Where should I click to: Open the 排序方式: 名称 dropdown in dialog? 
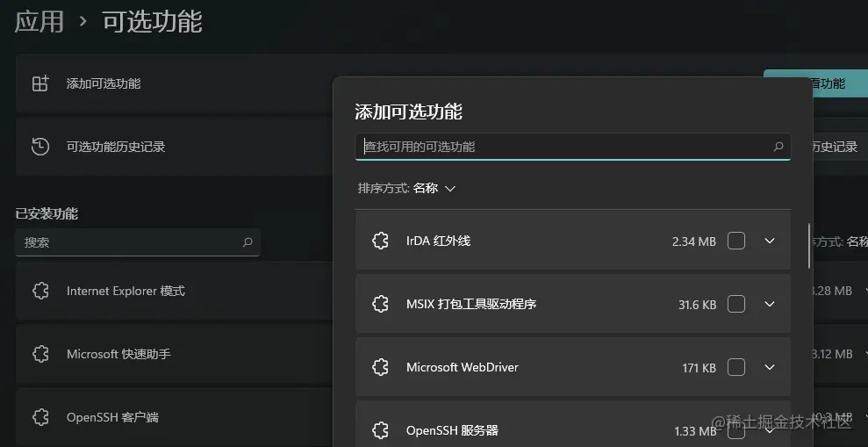tap(407, 188)
